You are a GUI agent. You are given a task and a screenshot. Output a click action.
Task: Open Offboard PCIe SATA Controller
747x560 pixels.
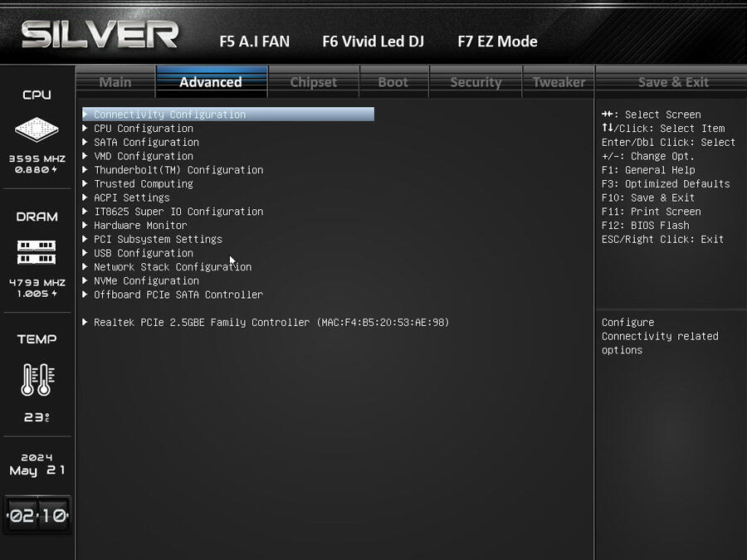pyautogui.click(x=178, y=295)
